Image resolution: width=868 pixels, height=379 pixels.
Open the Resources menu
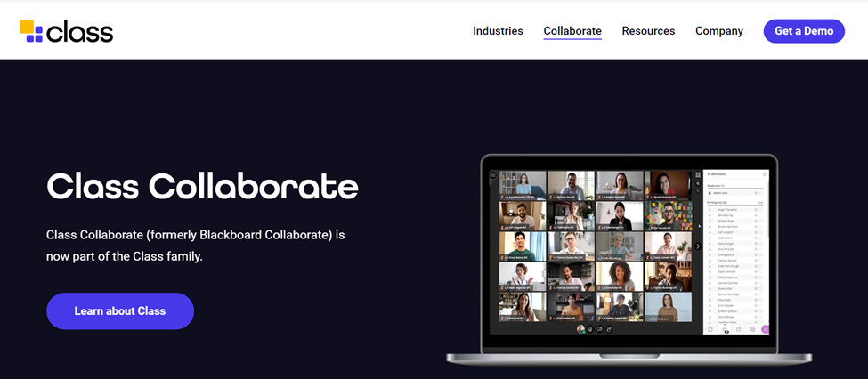pos(648,31)
